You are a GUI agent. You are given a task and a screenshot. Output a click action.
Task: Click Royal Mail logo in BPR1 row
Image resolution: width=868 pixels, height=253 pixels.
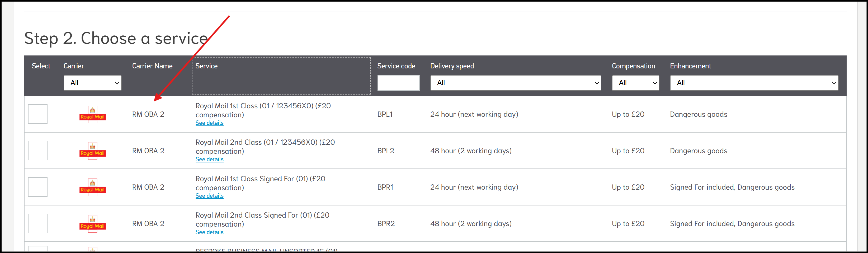(92, 187)
